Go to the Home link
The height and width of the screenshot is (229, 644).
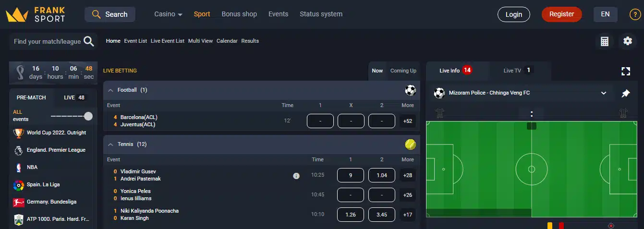[x=113, y=41]
